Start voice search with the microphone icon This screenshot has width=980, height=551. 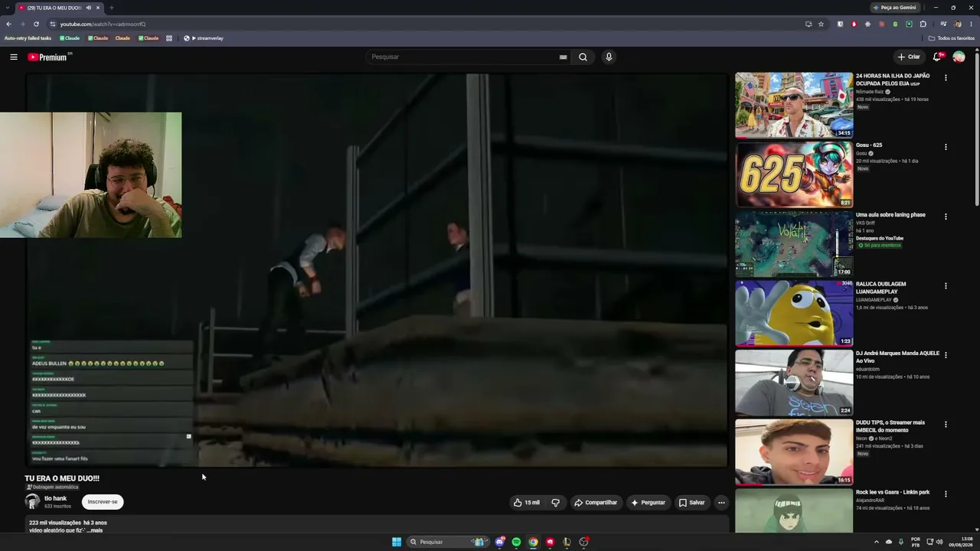point(609,57)
